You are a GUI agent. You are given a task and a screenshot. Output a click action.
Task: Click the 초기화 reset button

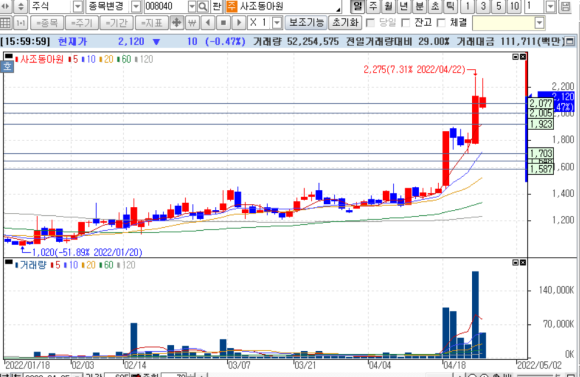point(345,23)
